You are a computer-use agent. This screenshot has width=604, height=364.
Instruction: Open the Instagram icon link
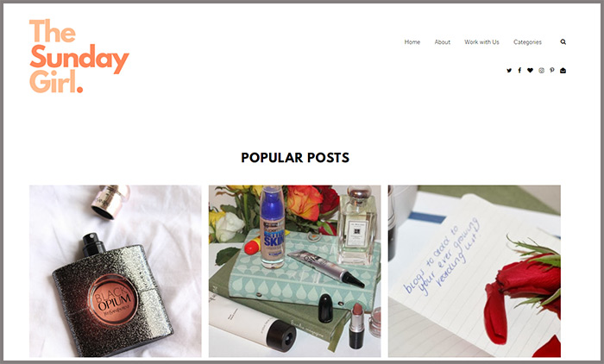click(541, 71)
